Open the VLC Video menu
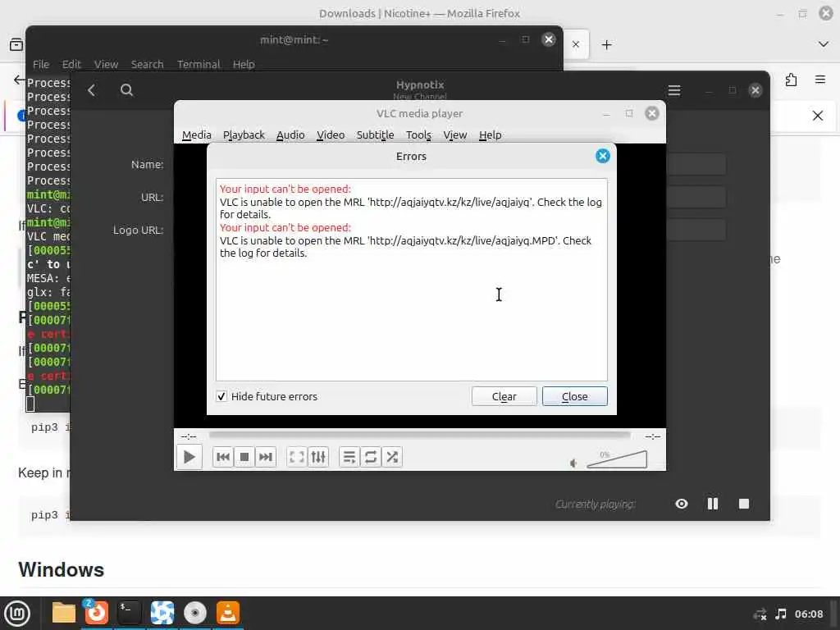 [x=331, y=135]
